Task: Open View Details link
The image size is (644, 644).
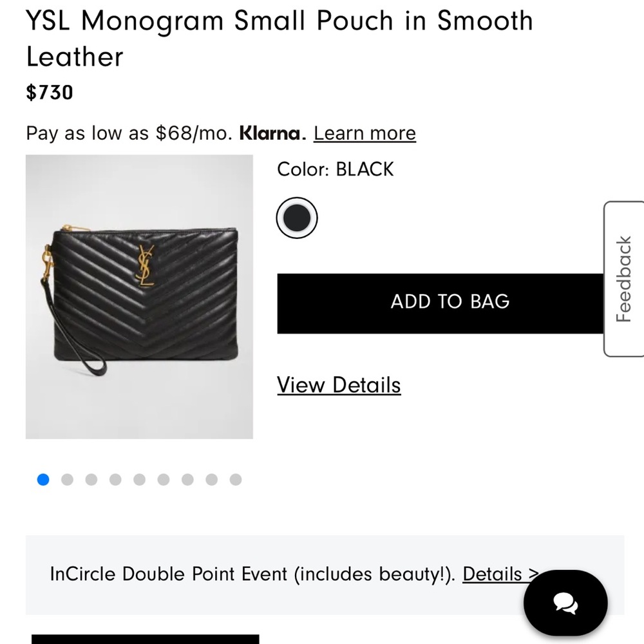Action: [338, 384]
